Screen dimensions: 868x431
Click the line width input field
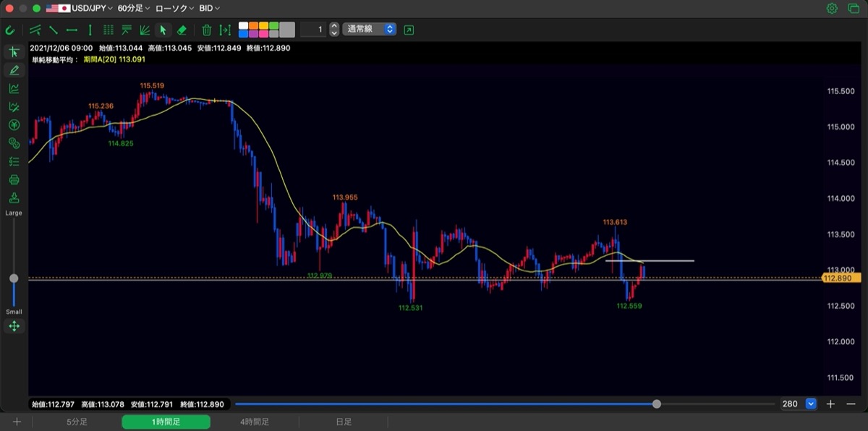point(313,30)
